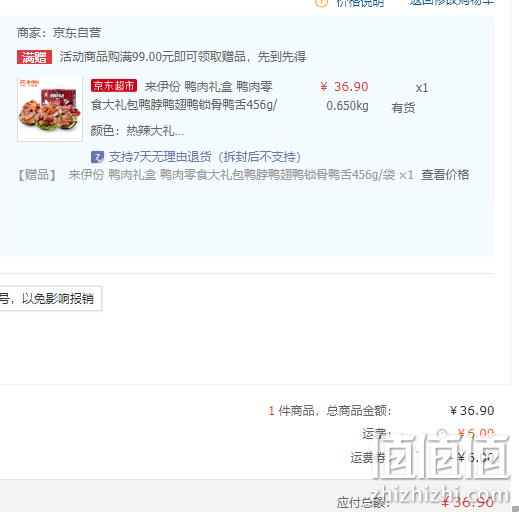Open 价格说明 price explanation link
519x512 pixels.
click(x=360, y=3)
